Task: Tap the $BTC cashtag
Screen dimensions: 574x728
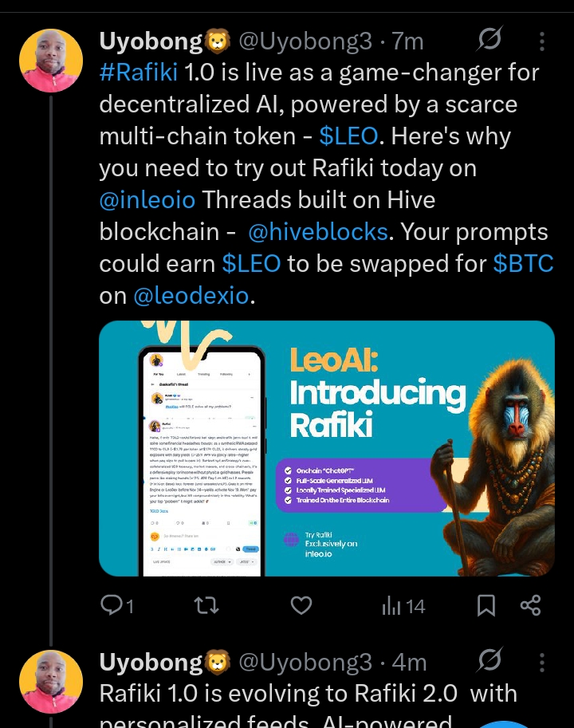Action: point(523,264)
